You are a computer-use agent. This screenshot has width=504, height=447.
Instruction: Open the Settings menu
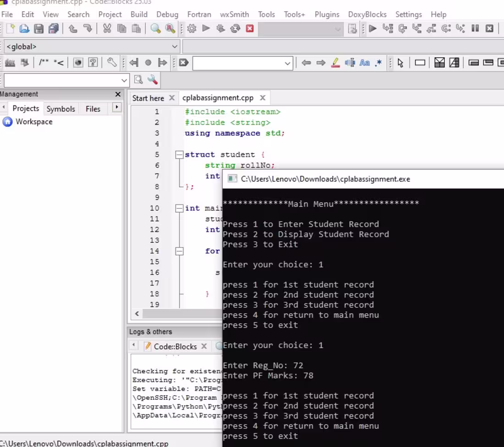pos(409,15)
